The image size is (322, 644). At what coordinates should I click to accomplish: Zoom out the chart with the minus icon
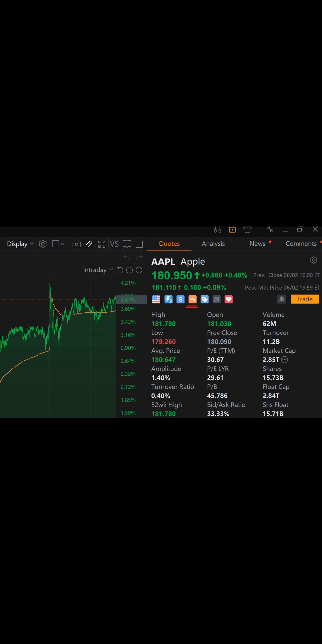pos(129,270)
